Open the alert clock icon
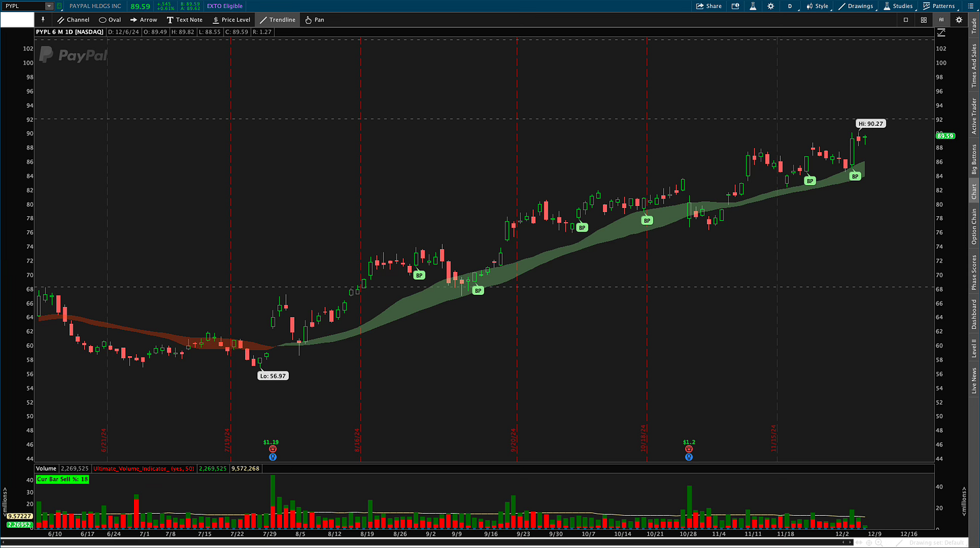The height and width of the screenshot is (548, 980). pyautogui.click(x=735, y=6)
